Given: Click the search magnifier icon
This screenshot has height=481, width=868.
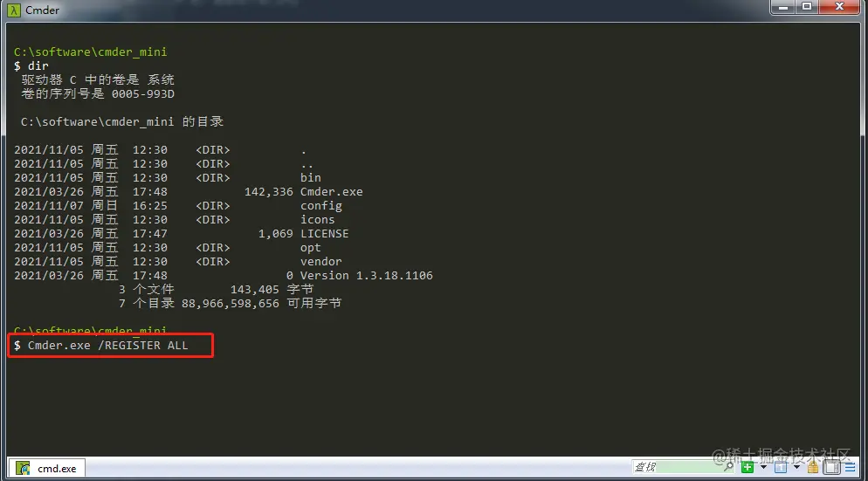Looking at the screenshot, I should coord(728,467).
